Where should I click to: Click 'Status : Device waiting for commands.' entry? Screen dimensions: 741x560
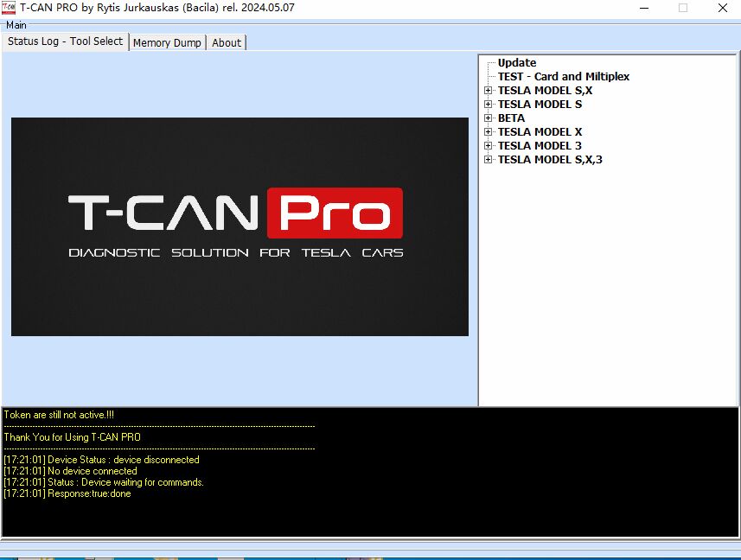point(104,482)
